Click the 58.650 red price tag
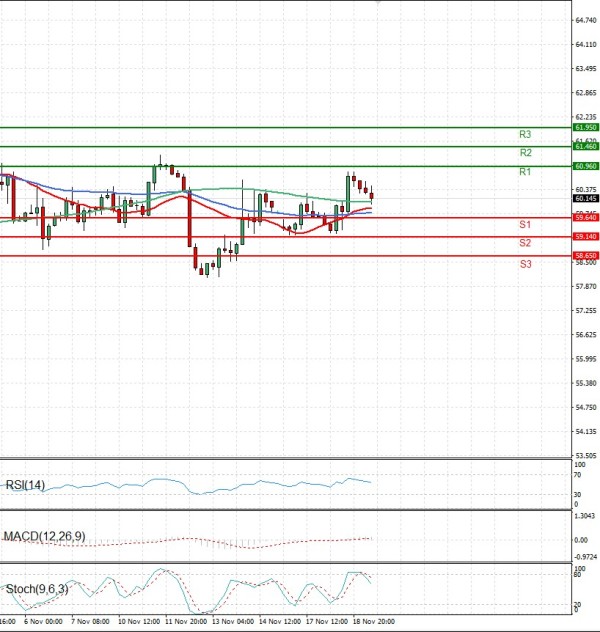Viewport: 600px width, 632px height. 585,256
